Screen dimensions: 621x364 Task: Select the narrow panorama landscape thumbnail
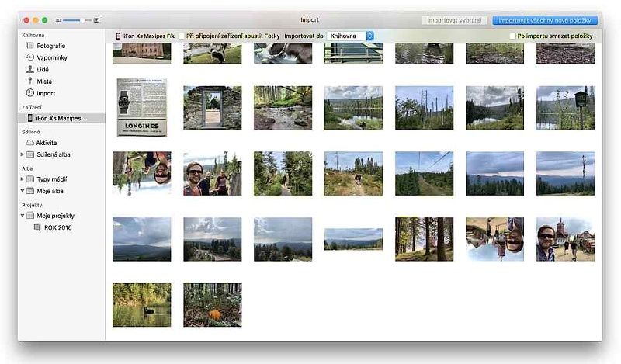tap(354, 239)
